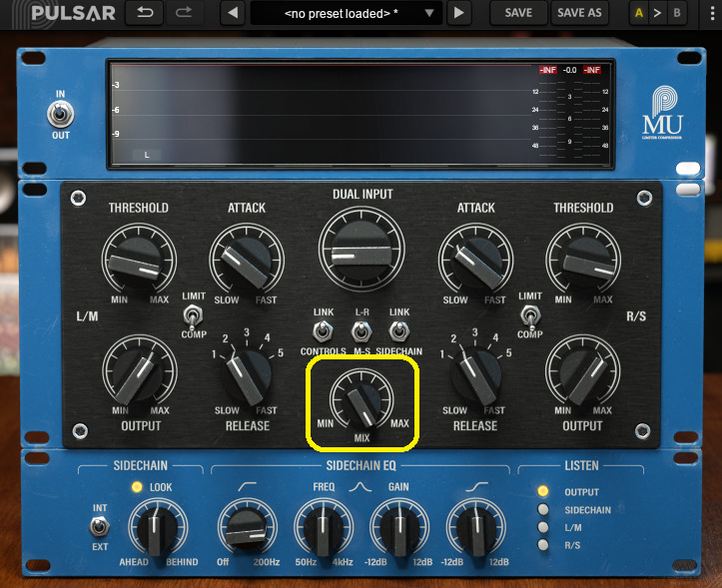Click the high-pass filter curve icon

(248, 486)
